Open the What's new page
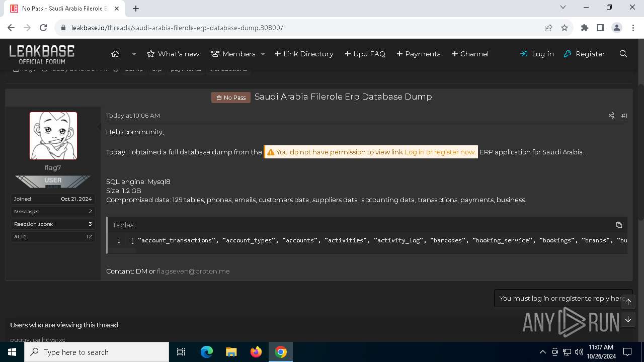Image resolution: width=644 pixels, height=362 pixels. pyautogui.click(x=173, y=54)
